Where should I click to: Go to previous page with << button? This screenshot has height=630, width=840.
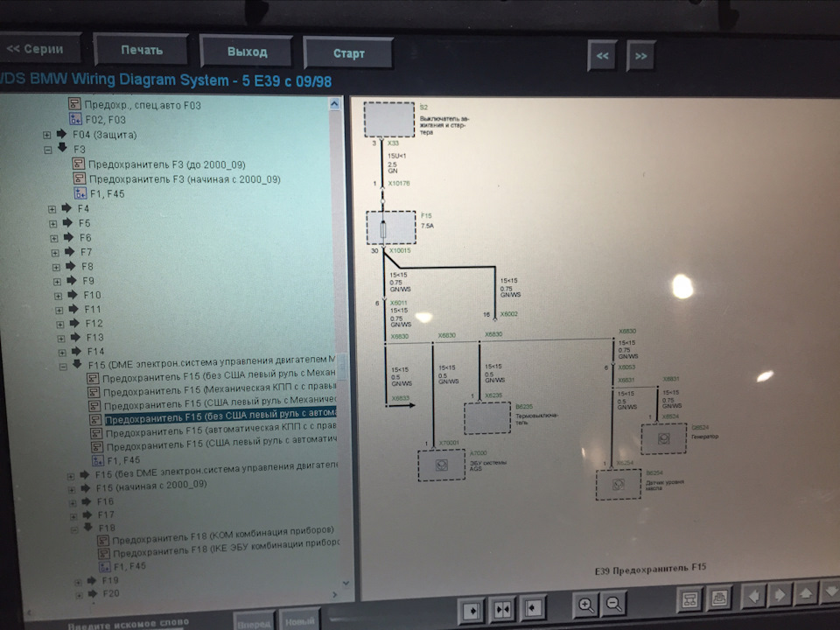pos(602,55)
